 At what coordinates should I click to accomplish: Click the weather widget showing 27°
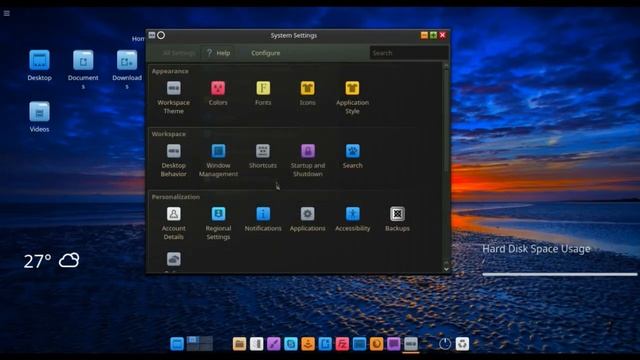(51, 260)
